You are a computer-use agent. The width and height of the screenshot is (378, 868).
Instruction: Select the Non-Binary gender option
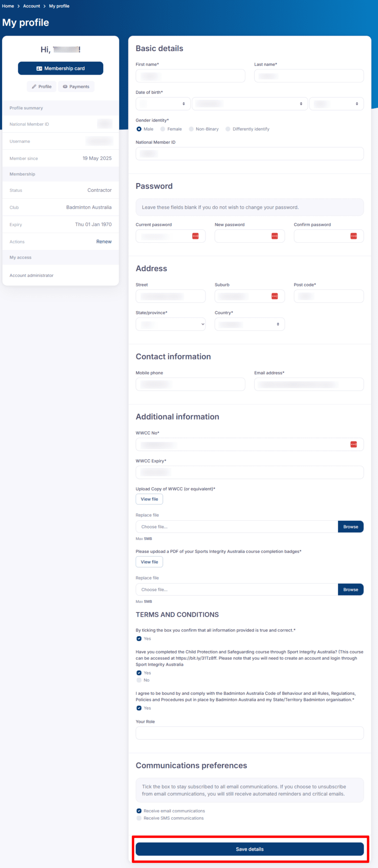[191, 129]
